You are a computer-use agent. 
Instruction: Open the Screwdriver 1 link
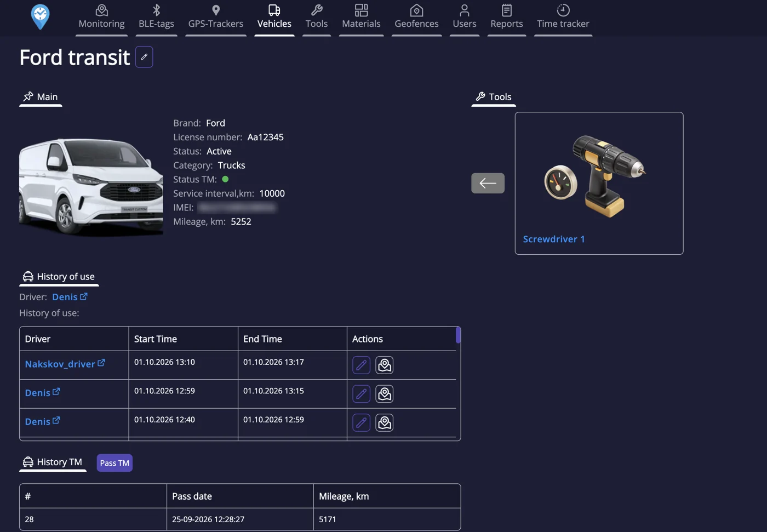click(554, 239)
